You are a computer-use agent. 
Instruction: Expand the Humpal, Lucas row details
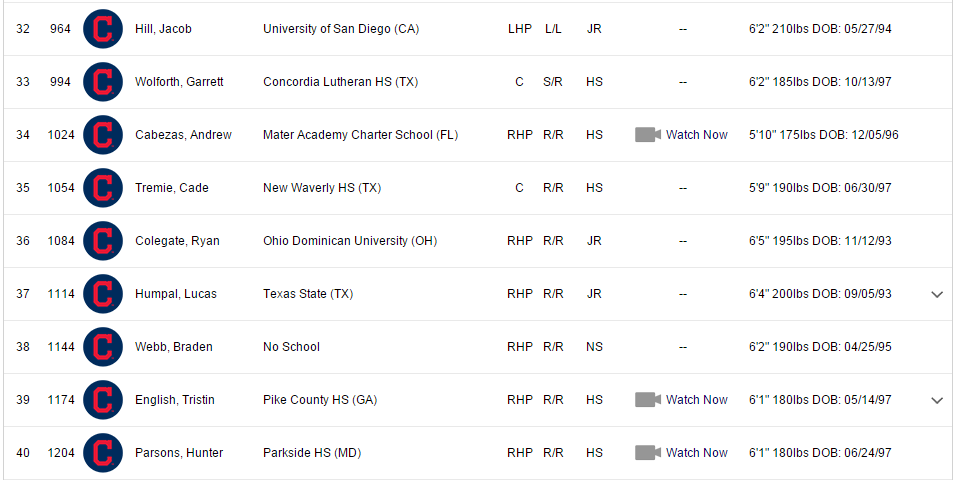937,294
